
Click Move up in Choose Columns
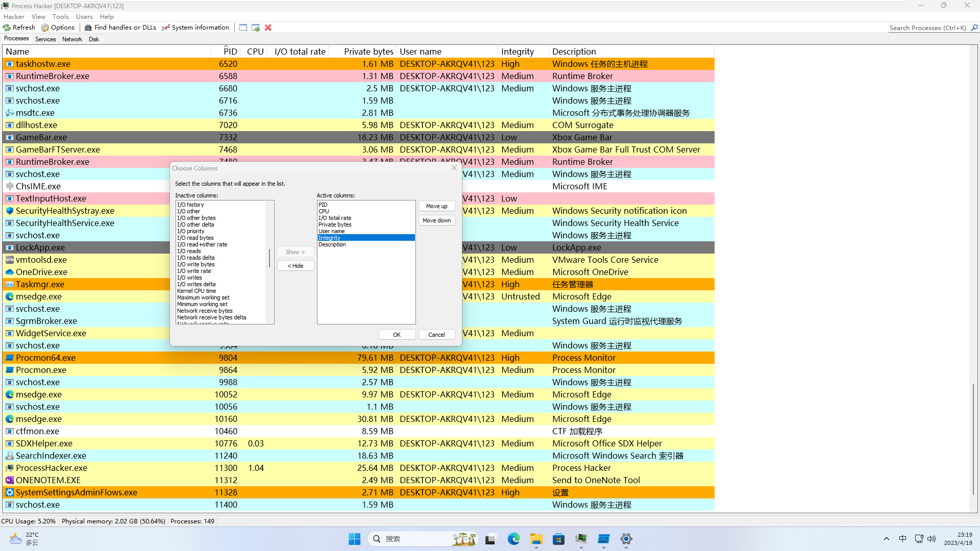point(437,206)
